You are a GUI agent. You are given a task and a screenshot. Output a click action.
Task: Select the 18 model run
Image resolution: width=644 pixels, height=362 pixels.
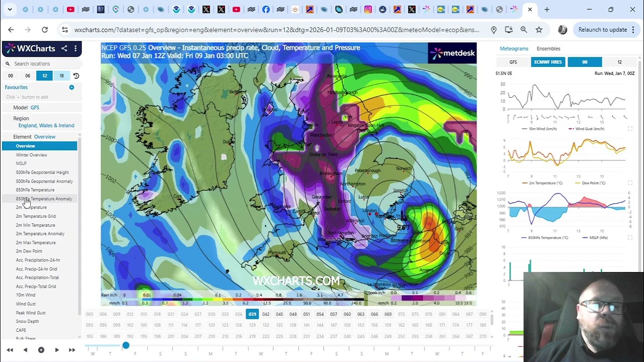pos(61,75)
